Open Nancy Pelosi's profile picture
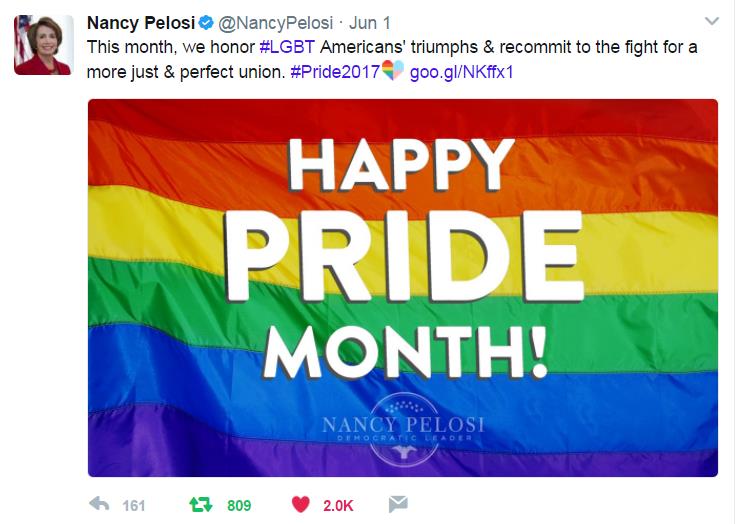This screenshot has width=735, height=524. 42,44
